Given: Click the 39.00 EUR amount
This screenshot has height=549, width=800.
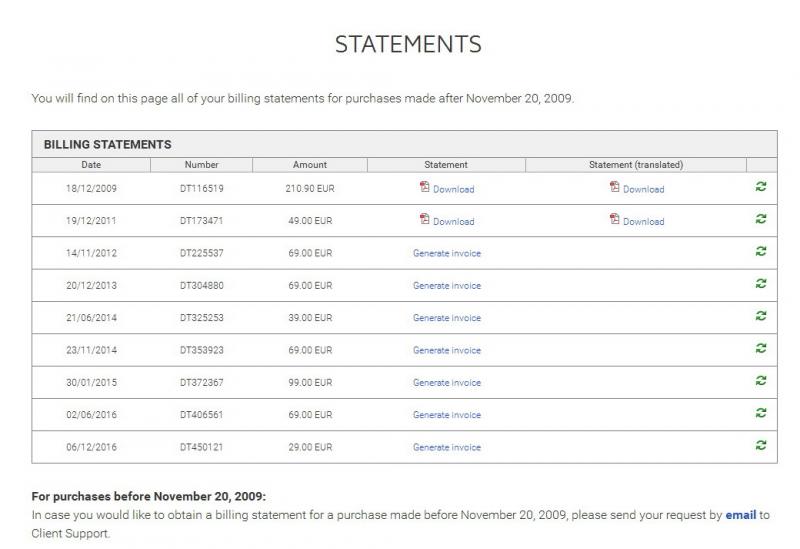Looking at the screenshot, I should coord(310,317).
